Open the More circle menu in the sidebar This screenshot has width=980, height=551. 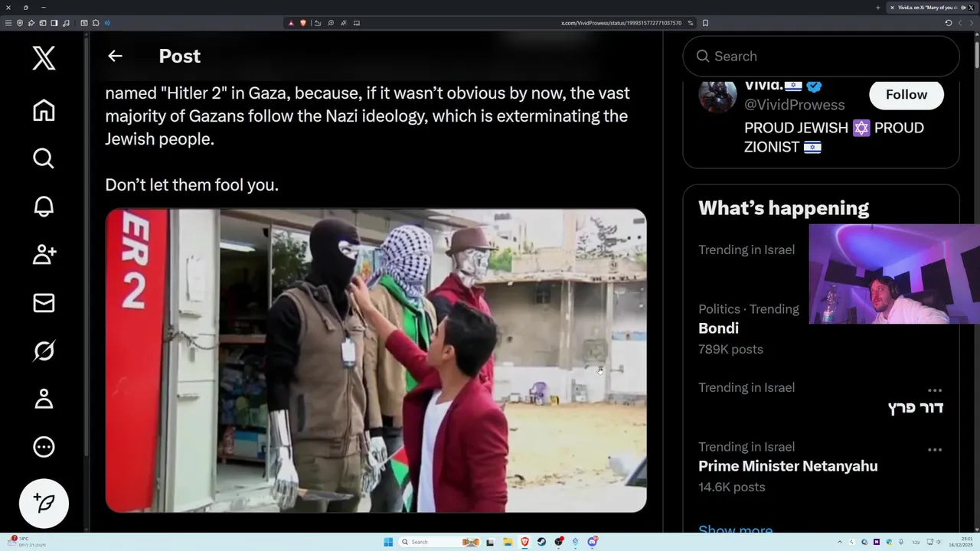tap(44, 447)
